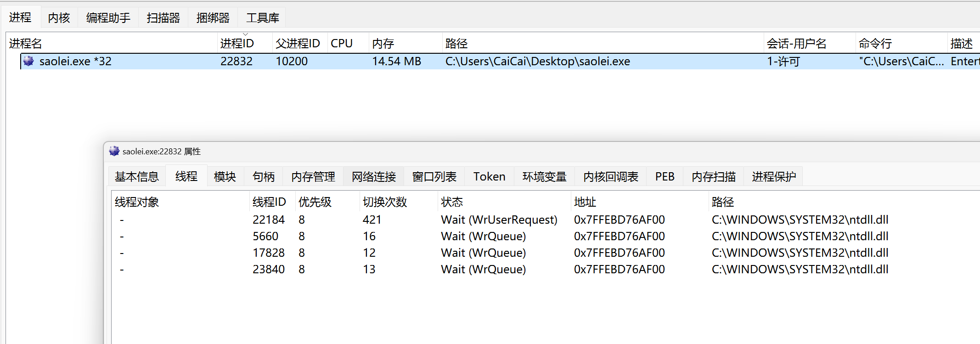Image resolution: width=980 pixels, height=344 pixels.
Task: Select the saolei.exe *32 process row
Action: point(500,61)
